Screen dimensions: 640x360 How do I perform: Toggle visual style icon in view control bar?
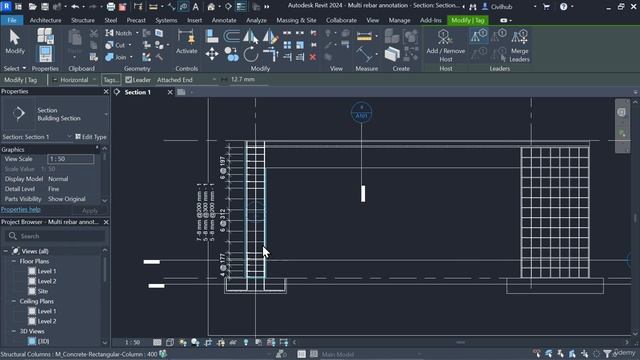(x=170, y=342)
